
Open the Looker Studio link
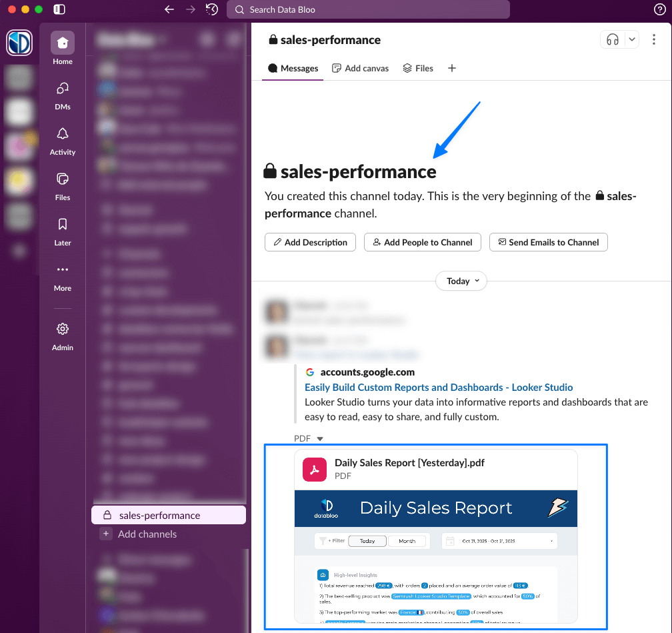point(439,388)
